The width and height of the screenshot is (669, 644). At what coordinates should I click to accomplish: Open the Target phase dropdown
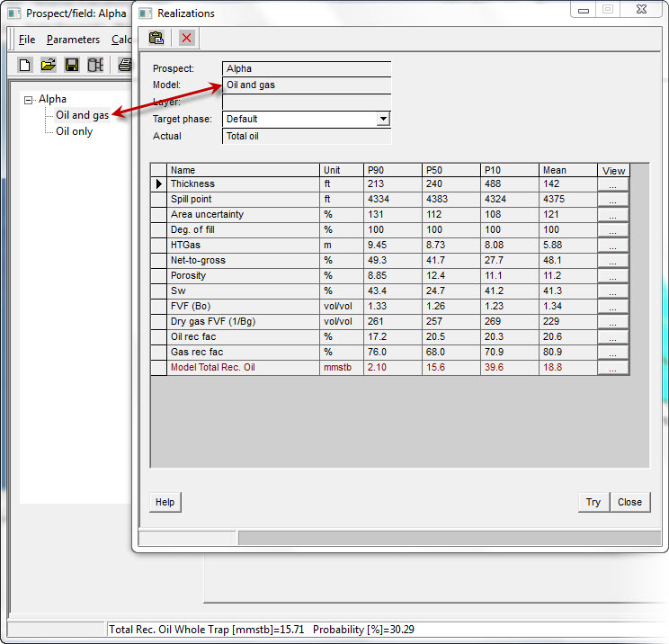[x=383, y=119]
